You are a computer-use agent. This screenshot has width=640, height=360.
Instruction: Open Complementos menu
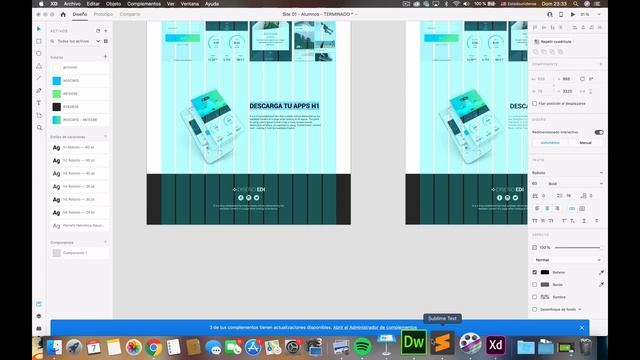144,4
